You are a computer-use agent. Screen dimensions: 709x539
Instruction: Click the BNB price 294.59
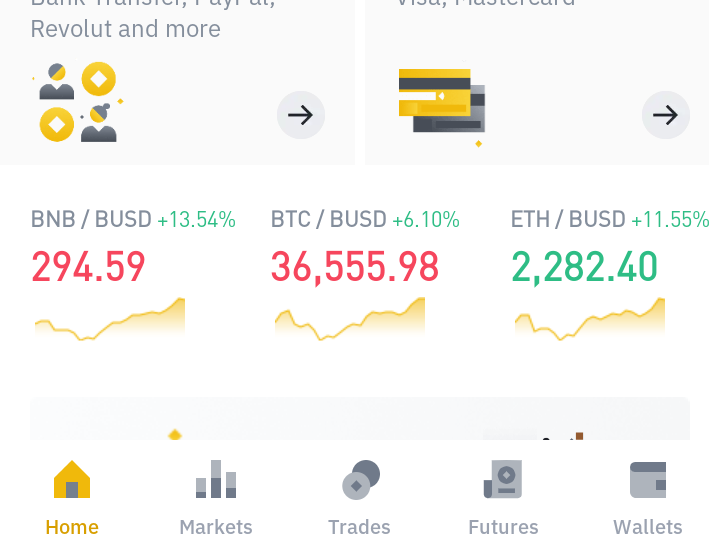[88, 267]
